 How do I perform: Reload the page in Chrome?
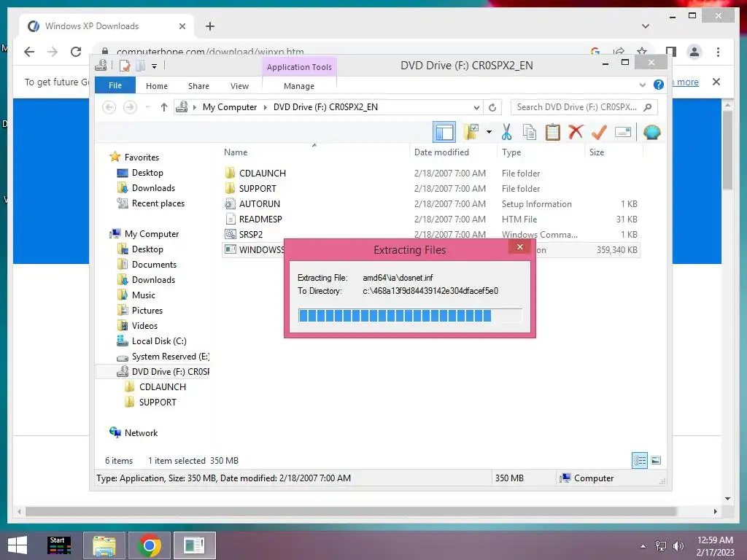tap(76, 52)
